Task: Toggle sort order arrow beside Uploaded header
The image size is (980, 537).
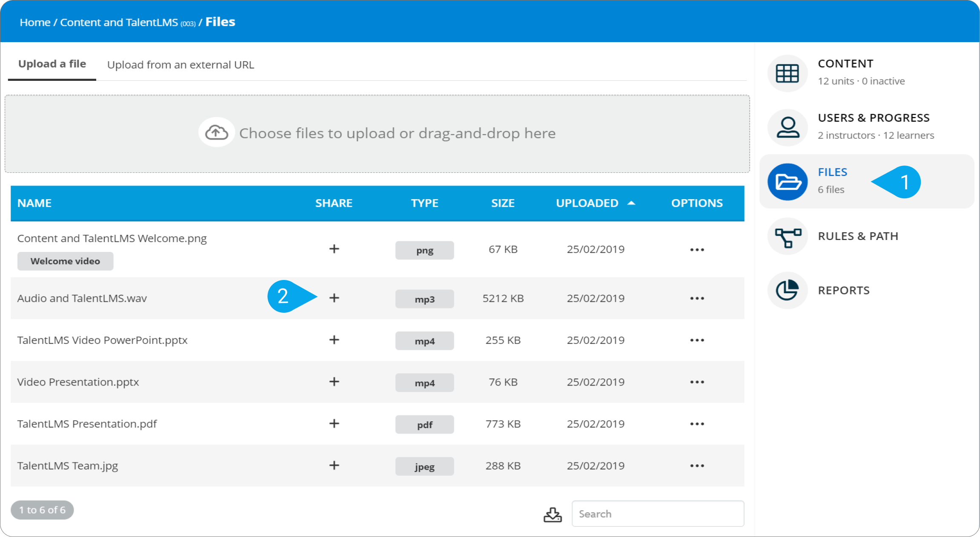Action: point(631,203)
